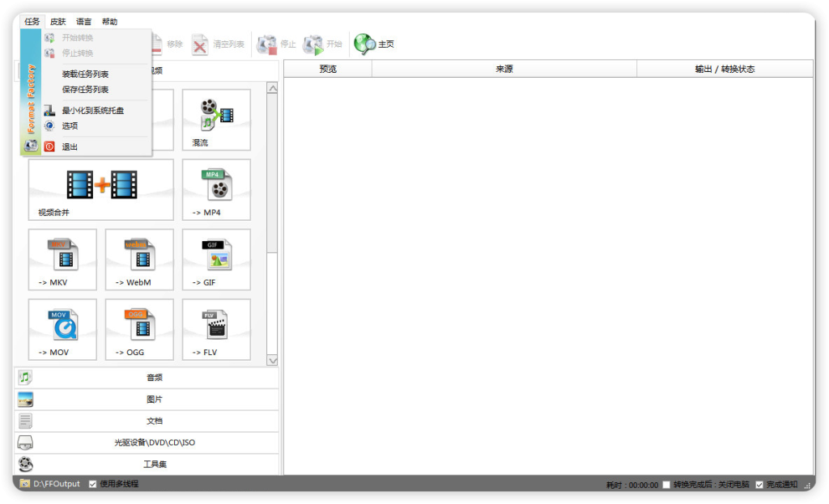The image size is (829, 504).
Task: Select the -> GIF conversion icon
Action: (x=216, y=259)
